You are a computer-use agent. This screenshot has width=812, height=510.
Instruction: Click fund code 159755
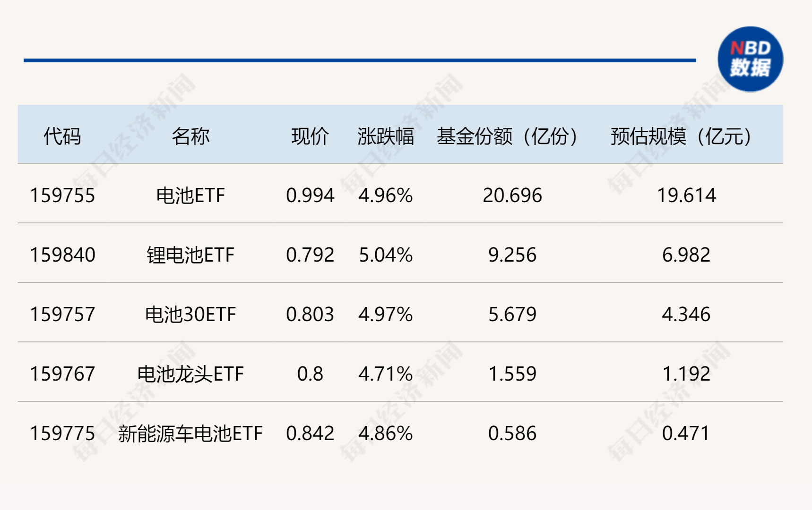[62, 195]
